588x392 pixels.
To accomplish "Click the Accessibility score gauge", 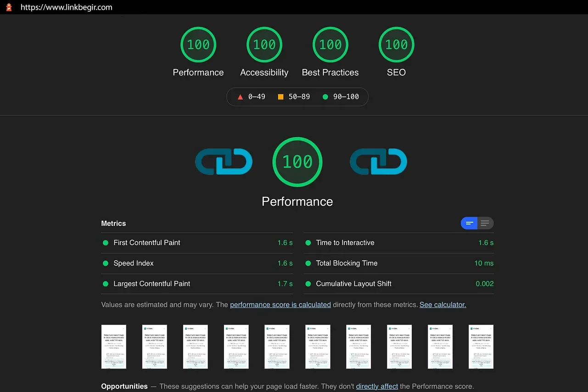I will (264, 45).
